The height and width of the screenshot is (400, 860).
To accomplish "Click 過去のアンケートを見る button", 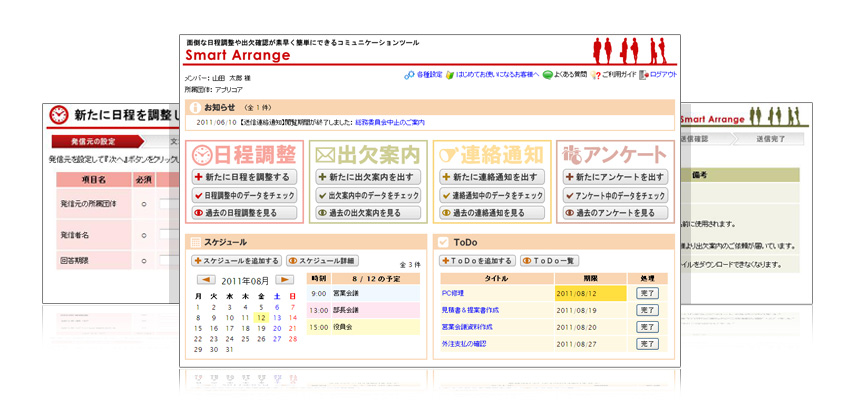I will pyautogui.click(x=615, y=213).
